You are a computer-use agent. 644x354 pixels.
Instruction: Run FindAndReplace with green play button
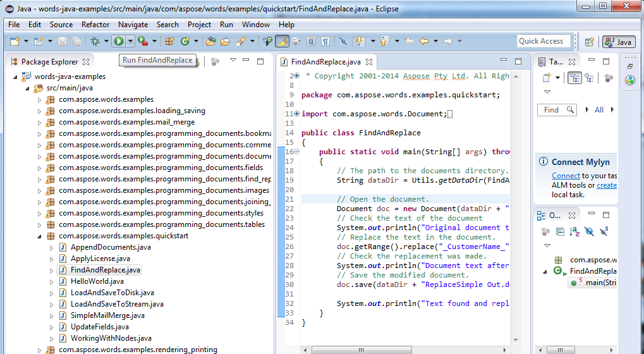[119, 41]
